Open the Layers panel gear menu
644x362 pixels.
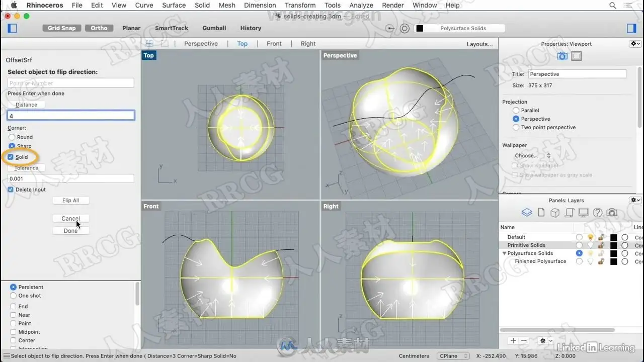[635, 200]
